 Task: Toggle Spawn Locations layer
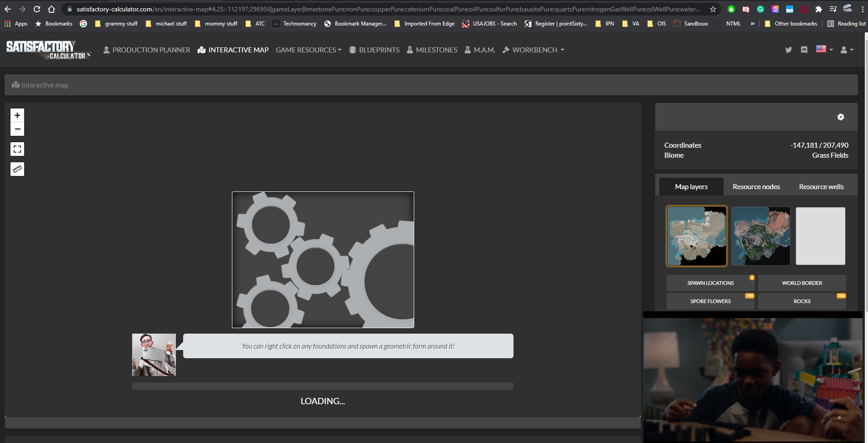(x=710, y=283)
